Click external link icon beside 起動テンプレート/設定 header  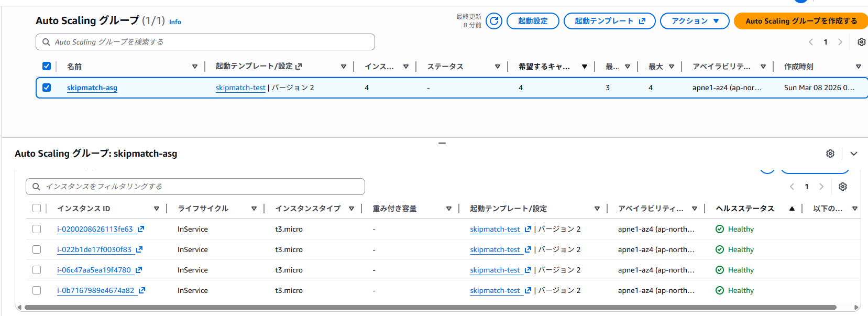[299, 67]
